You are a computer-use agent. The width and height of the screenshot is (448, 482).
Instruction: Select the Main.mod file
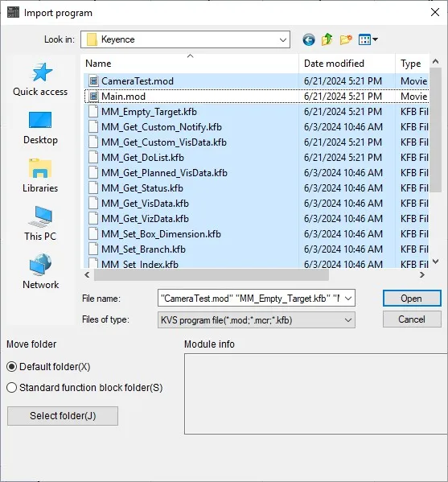coord(257,97)
